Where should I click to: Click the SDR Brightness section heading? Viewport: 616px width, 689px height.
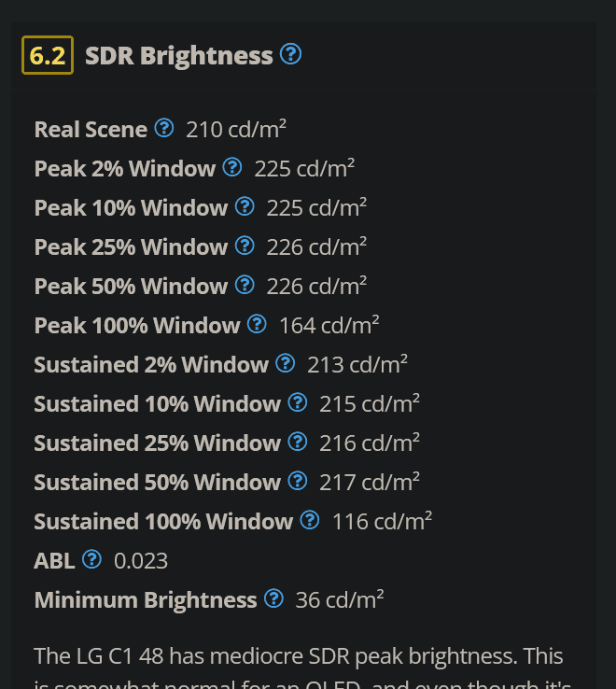coord(178,56)
